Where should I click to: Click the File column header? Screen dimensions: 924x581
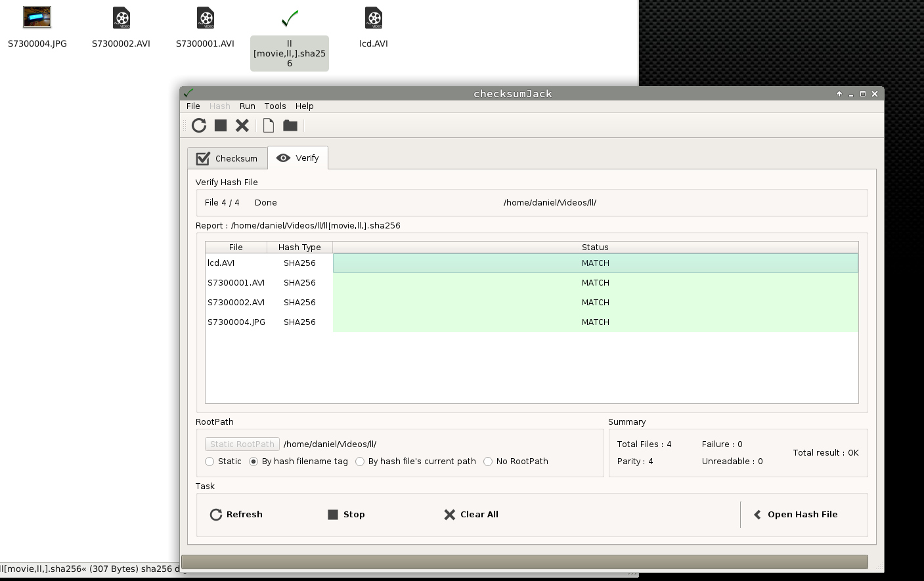pos(236,247)
